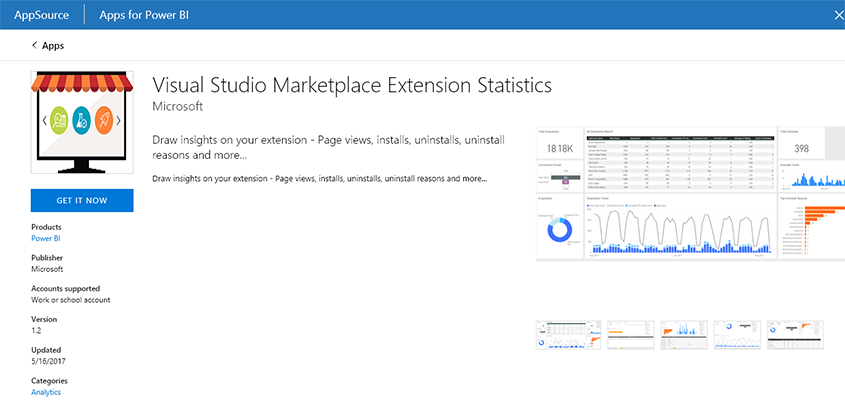Click the blue flask circle icon in the logo
845x406 pixels.
coord(81,120)
